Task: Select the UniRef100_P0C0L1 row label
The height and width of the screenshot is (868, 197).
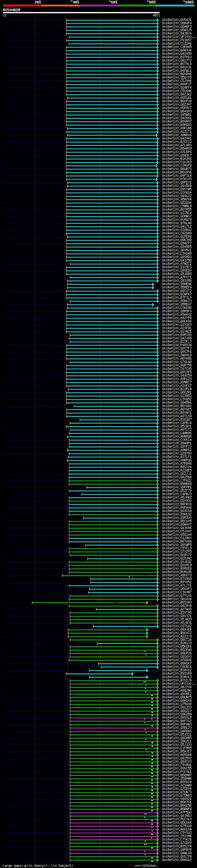Action: coord(176,772)
